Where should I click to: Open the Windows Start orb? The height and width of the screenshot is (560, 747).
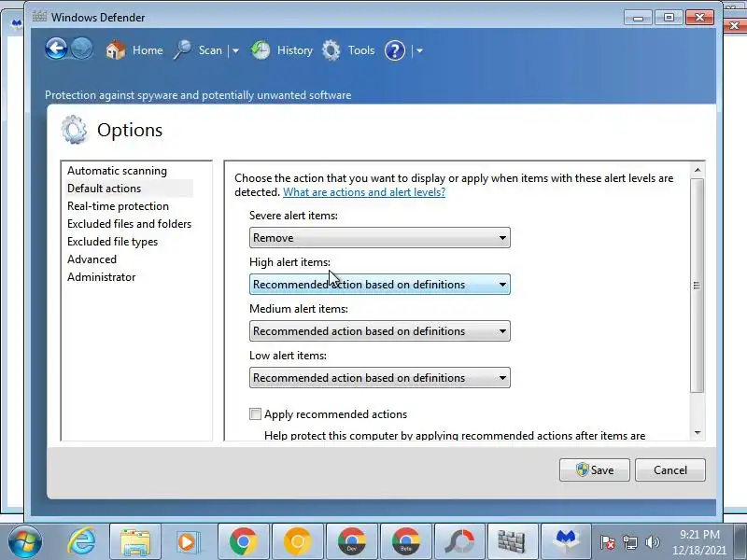coord(25,541)
